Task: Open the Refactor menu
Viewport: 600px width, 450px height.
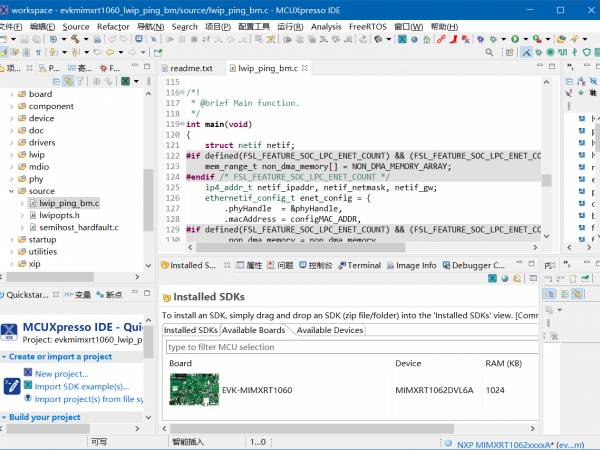Action: (x=113, y=26)
